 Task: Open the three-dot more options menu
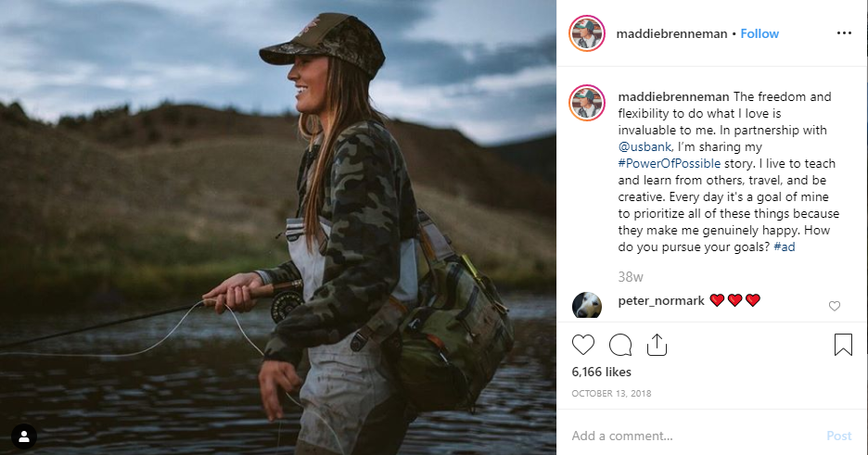point(844,33)
